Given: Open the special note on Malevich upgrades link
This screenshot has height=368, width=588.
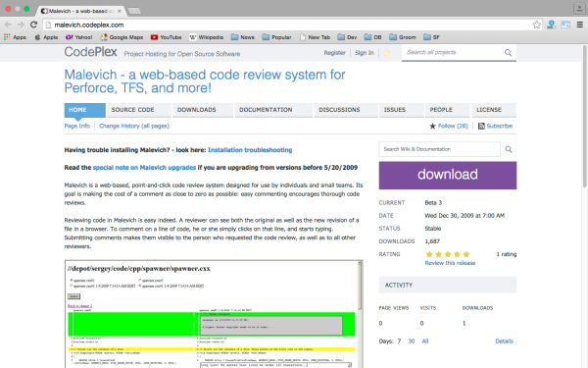Looking at the screenshot, I should click(x=144, y=168).
